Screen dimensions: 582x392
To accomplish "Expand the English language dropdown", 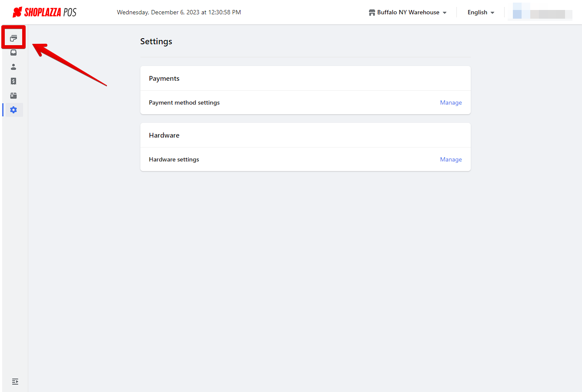I will [481, 13].
